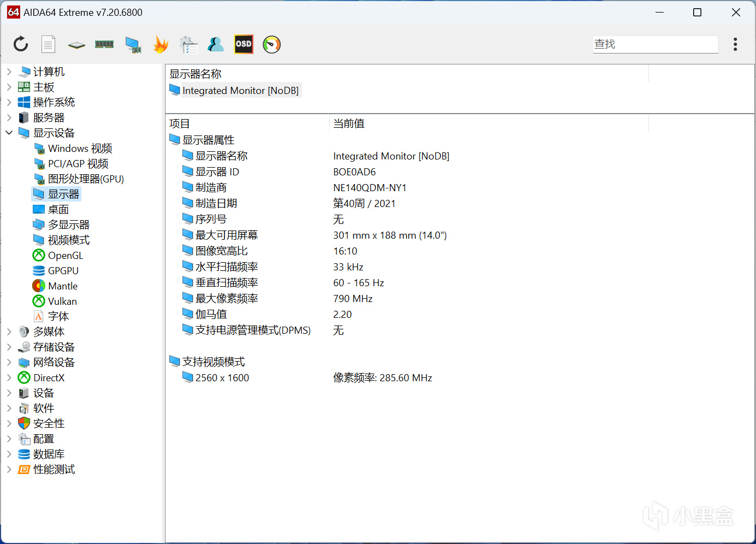Image resolution: width=756 pixels, height=544 pixels.
Task: Click the value NE140QDM-NY1
Action: (370, 187)
